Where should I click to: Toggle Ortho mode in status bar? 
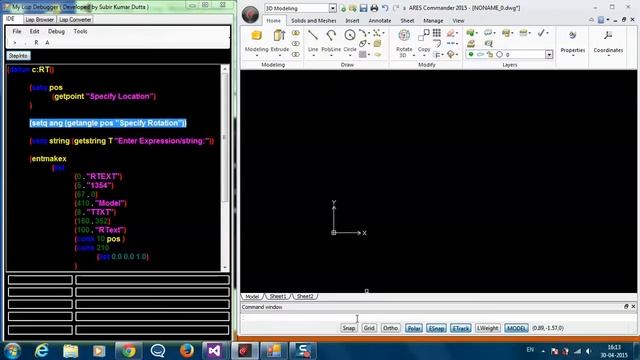click(390, 328)
